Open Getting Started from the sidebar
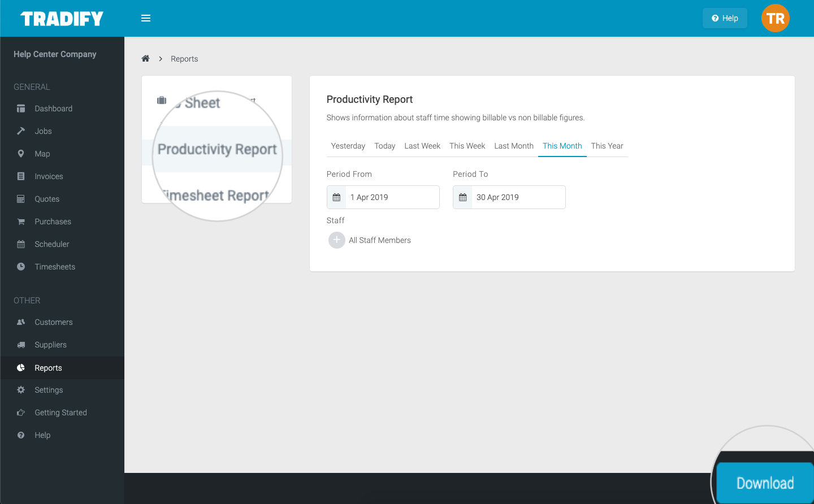This screenshot has width=814, height=504. point(62,412)
